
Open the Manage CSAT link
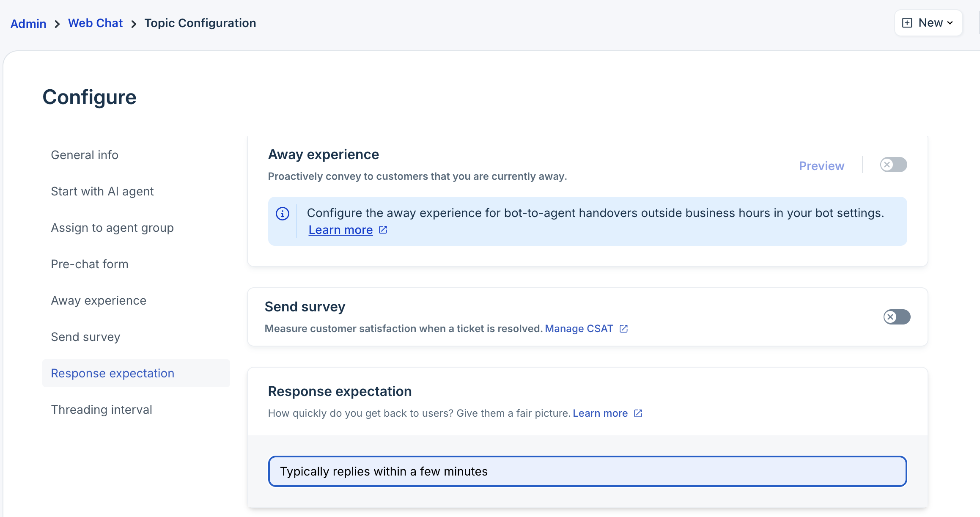(579, 329)
